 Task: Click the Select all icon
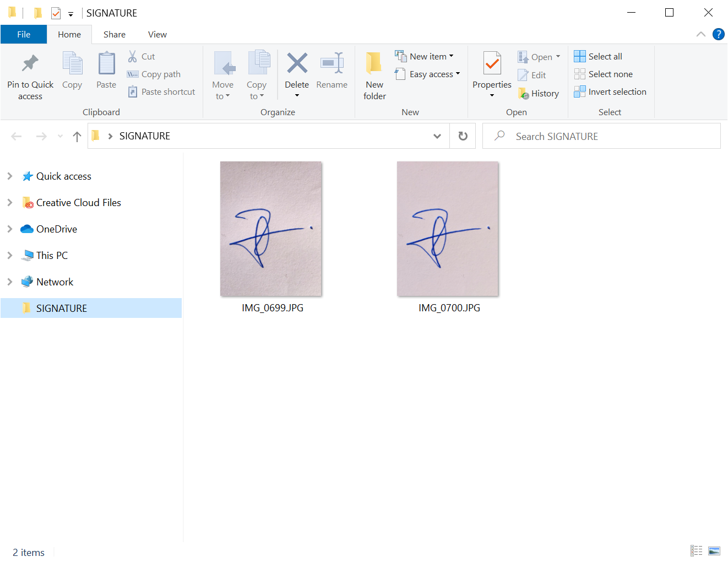[580, 56]
